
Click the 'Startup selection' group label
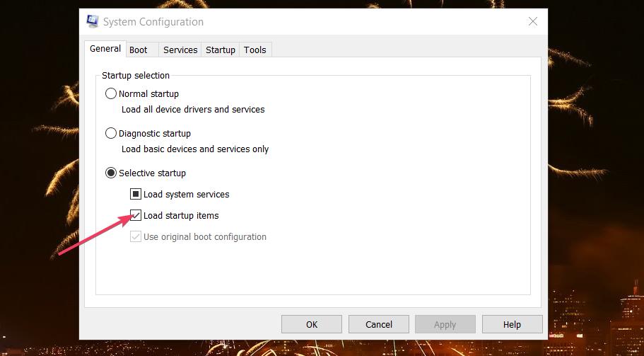(136, 75)
